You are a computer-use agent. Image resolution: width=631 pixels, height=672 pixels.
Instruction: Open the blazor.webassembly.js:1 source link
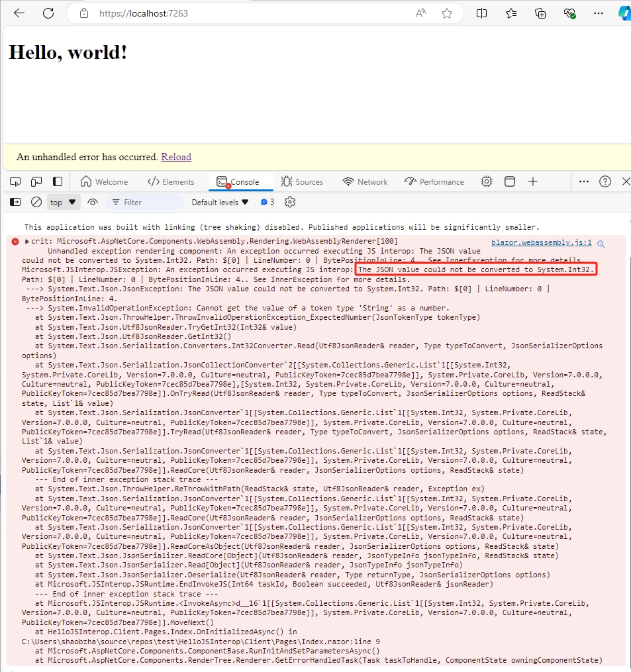tap(542, 242)
